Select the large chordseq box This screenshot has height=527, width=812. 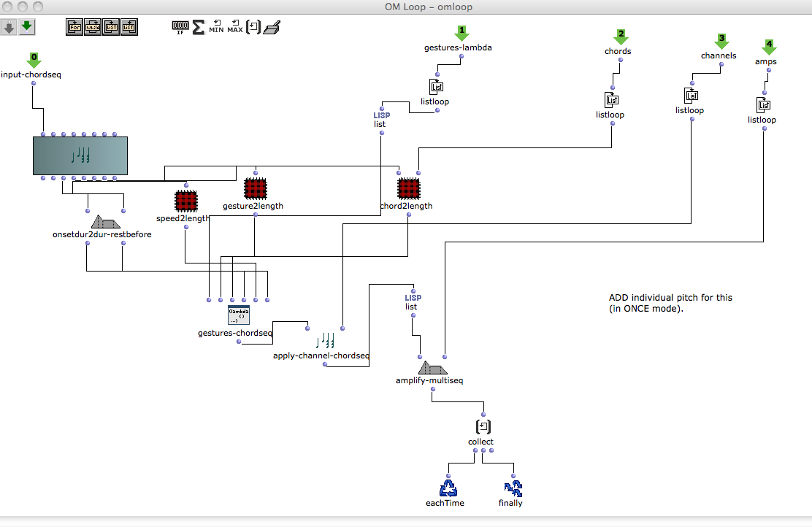pyautogui.click(x=80, y=155)
